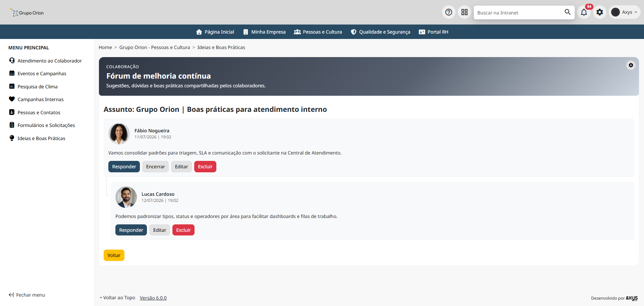Open Ideias e Boas Práticas in sidebar
The width and height of the screenshot is (644, 306).
[x=41, y=138]
